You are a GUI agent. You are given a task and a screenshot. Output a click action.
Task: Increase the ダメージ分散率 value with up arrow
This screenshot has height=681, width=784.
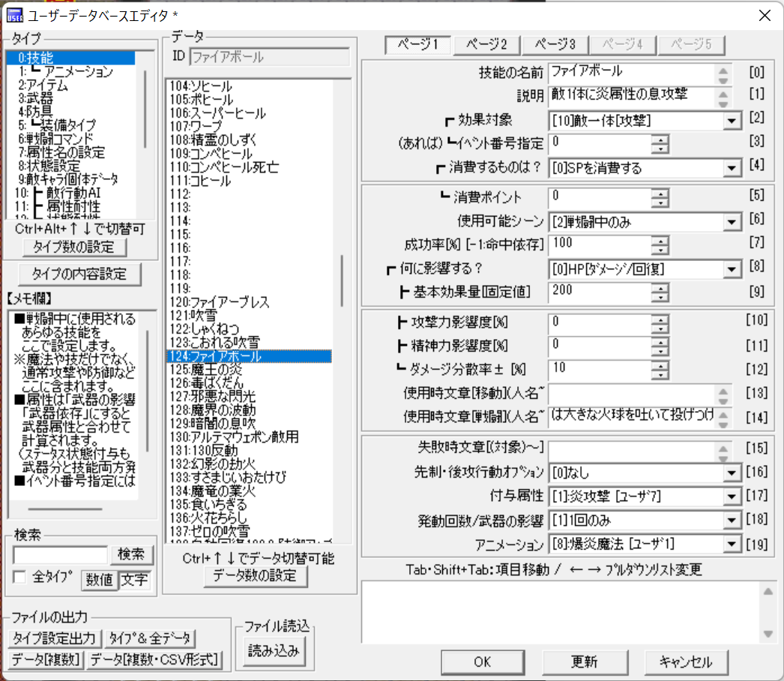click(660, 366)
